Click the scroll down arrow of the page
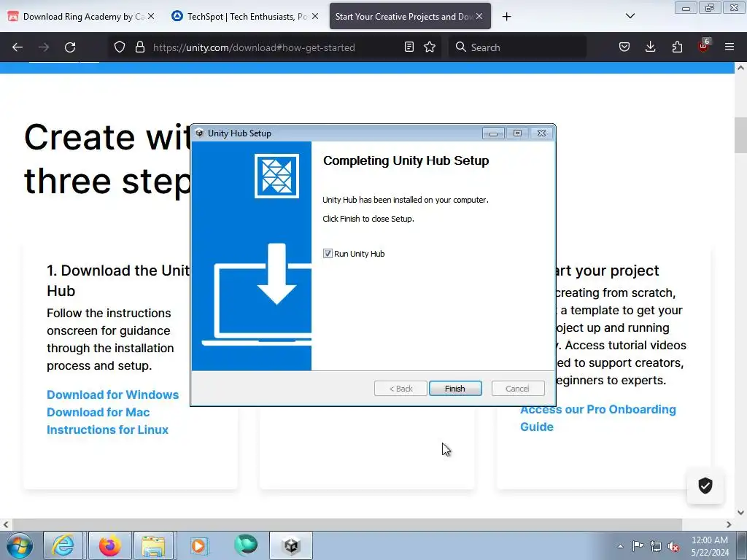747x560 pixels. pyautogui.click(x=740, y=513)
